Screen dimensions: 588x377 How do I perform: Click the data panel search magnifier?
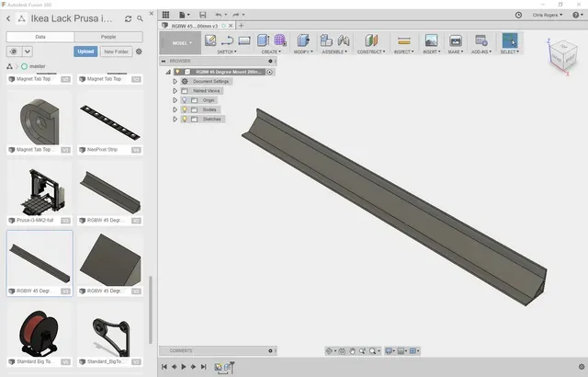(x=140, y=18)
